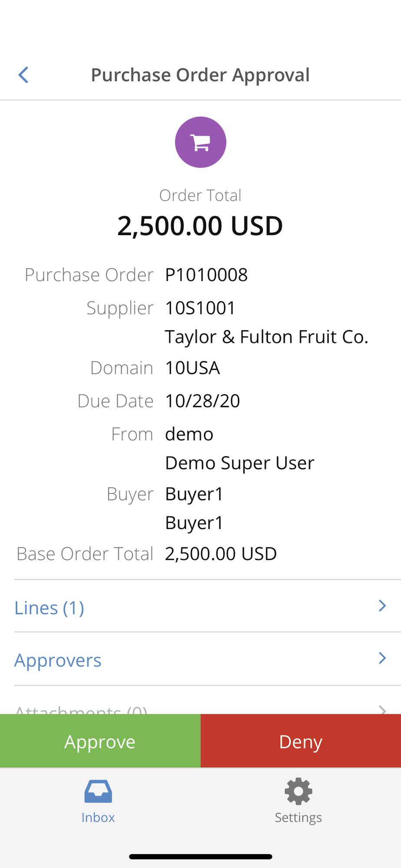Tap the purple shopping cart icon
Viewport: 401px width, 868px height.
[x=200, y=142]
